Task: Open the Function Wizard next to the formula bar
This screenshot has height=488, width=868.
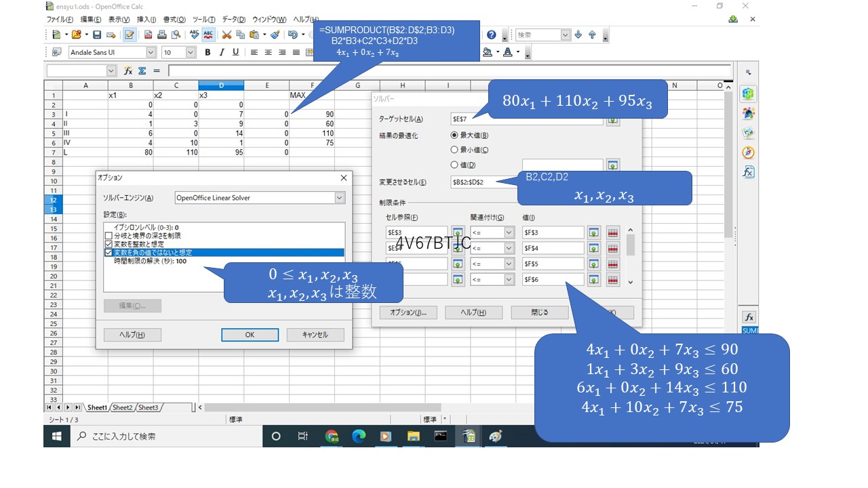Action: (128, 70)
